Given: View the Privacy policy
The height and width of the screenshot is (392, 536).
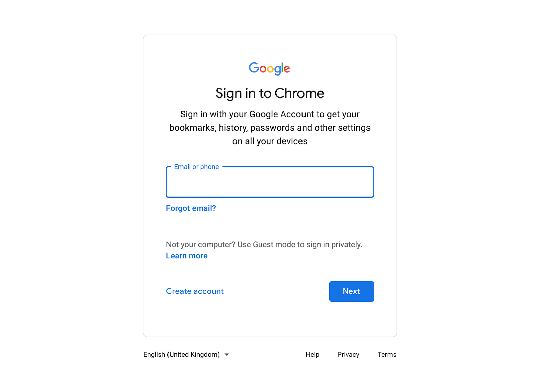Looking at the screenshot, I should click(348, 354).
